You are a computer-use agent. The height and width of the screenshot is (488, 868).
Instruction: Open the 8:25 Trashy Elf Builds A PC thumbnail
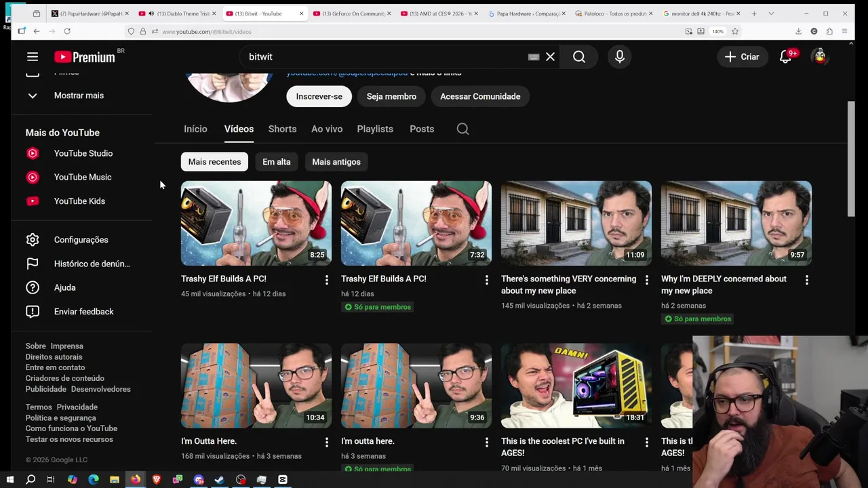[256, 223]
